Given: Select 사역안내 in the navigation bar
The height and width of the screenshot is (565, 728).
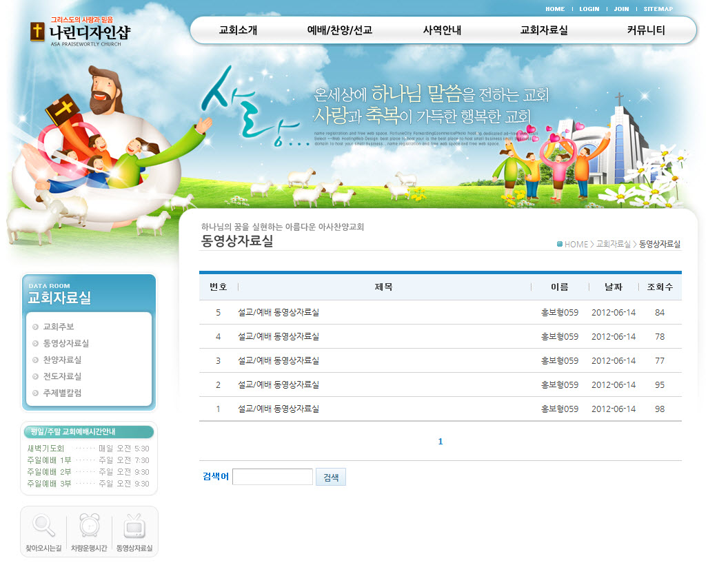Looking at the screenshot, I should (442, 30).
